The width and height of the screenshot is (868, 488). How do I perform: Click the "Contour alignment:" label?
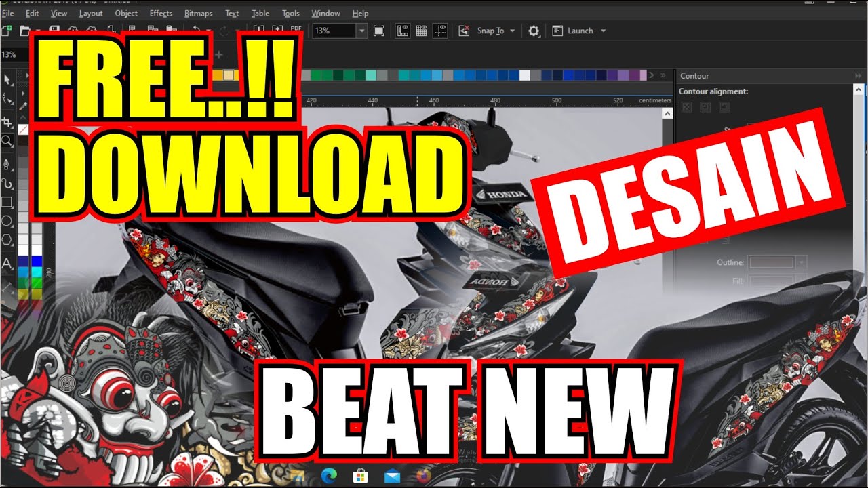click(713, 91)
